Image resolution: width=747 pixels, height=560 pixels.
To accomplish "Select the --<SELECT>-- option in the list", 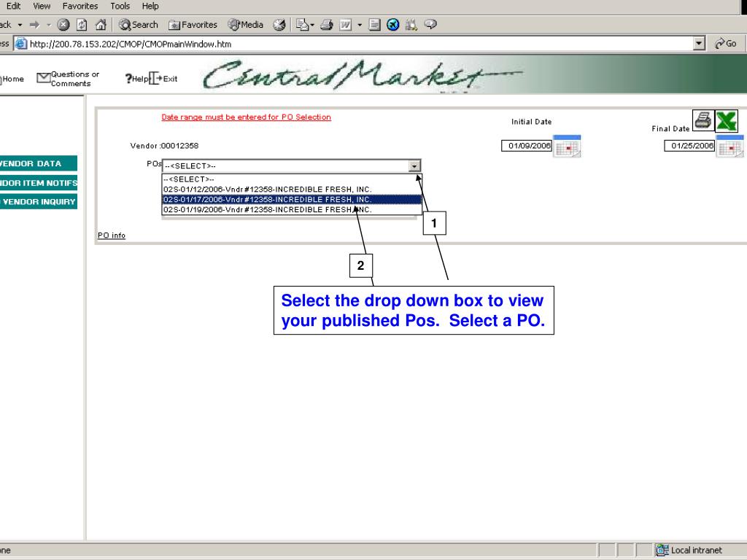I will click(x=292, y=179).
